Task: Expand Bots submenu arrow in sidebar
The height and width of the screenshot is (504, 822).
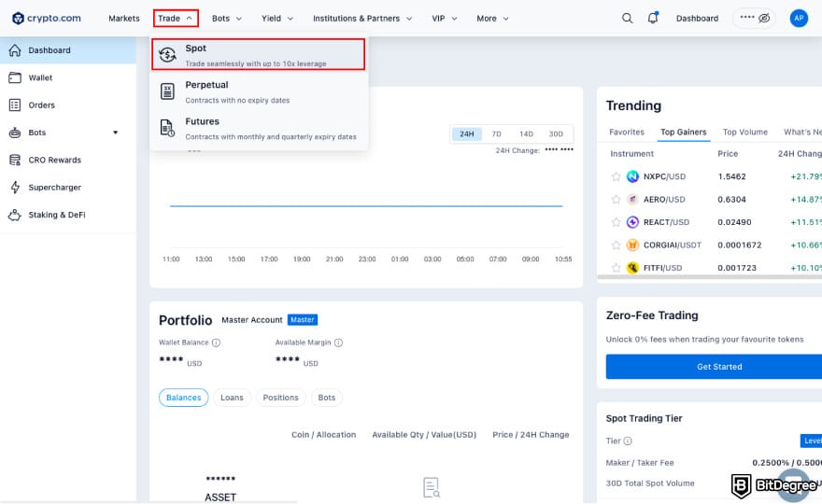Action: coord(115,133)
